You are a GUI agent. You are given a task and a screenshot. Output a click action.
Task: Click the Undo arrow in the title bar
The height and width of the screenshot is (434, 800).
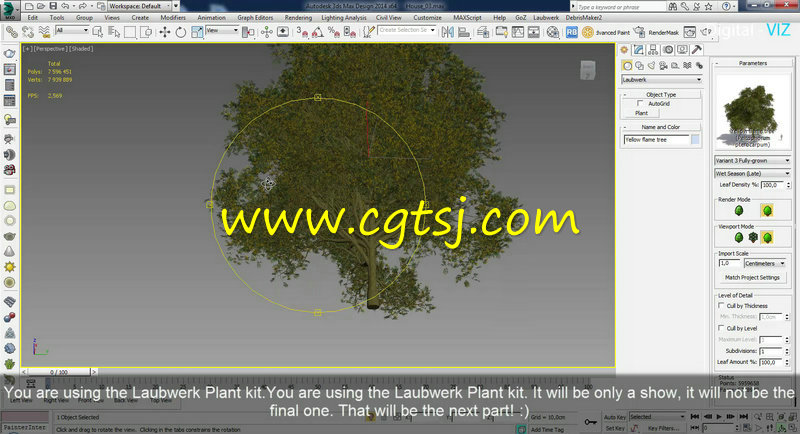(65, 6)
